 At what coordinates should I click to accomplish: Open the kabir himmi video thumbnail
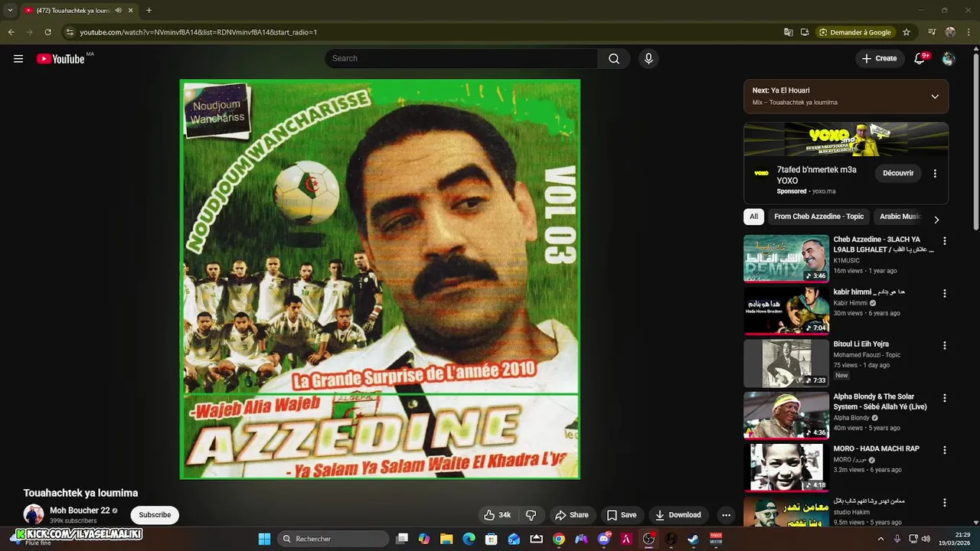786,311
